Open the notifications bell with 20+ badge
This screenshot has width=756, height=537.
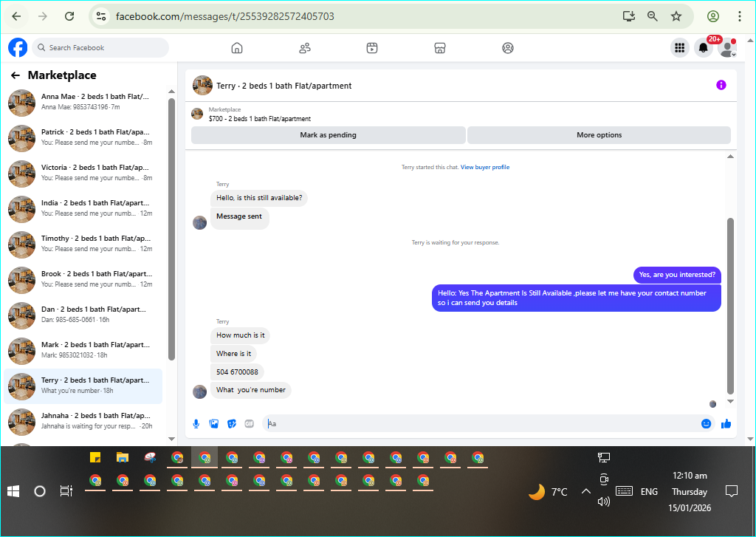pos(704,48)
